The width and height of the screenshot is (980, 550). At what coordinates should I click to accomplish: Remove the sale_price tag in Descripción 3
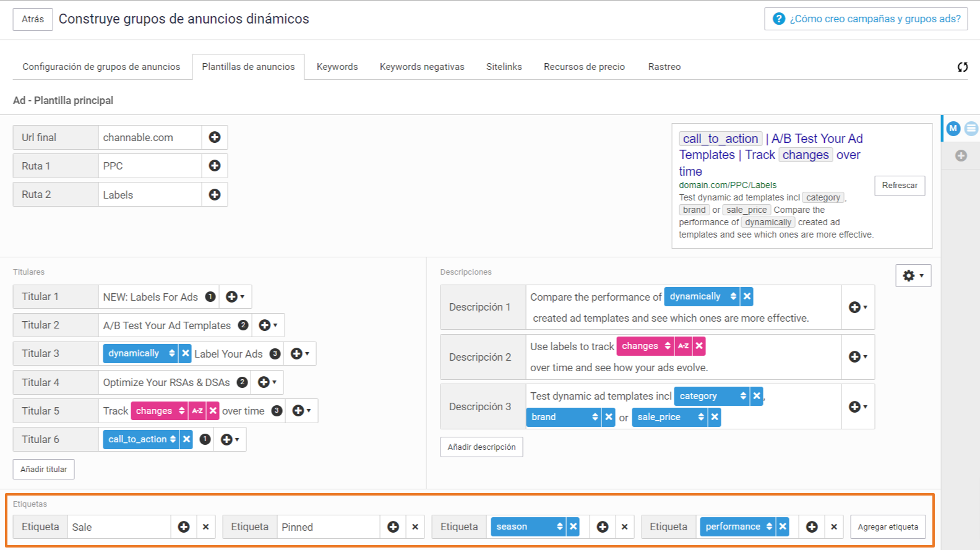(x=715, y=417)
